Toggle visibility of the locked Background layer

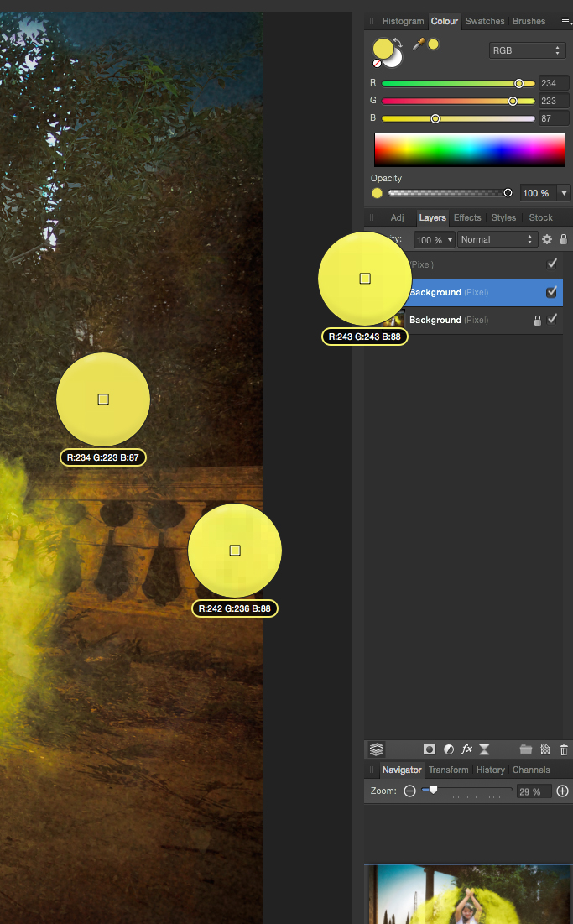tap(552, 320)
